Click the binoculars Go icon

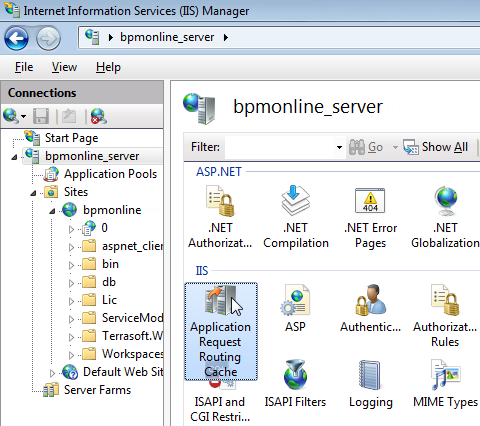pos(357,147)
